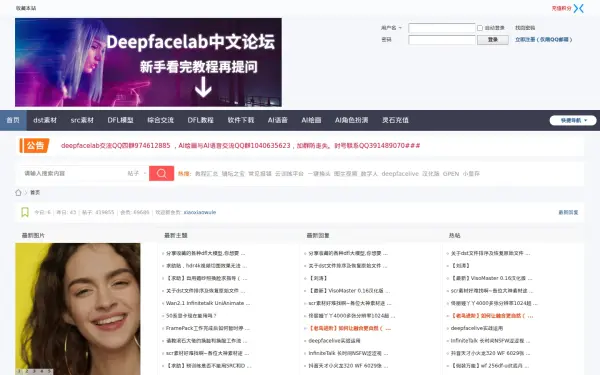
Task: Click the 一键换头 hot search keyword
Action: pyautogui.click(x=319, y=174)
